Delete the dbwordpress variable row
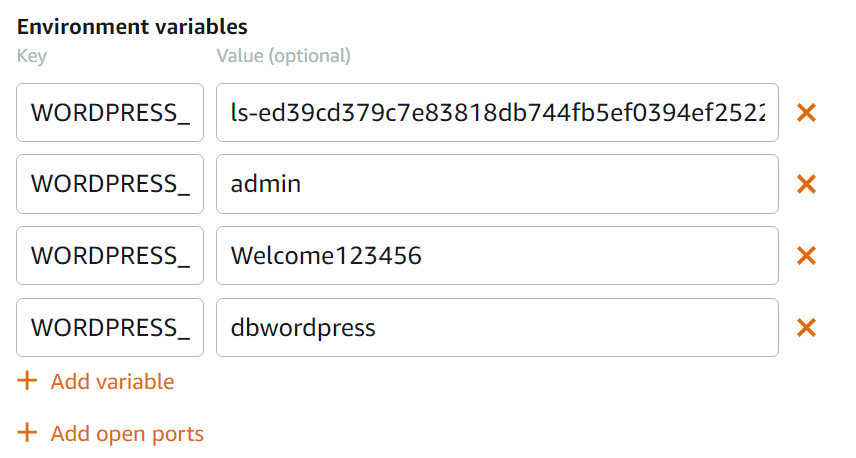 [806, 328]
